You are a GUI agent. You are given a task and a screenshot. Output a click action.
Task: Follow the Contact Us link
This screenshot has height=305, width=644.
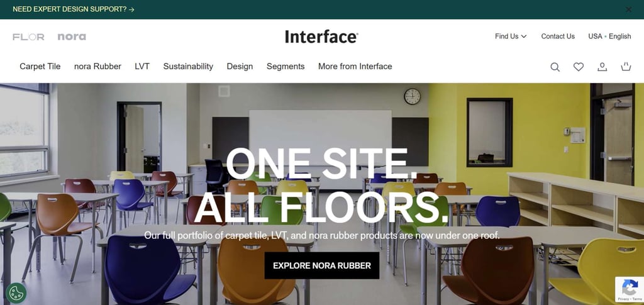[558, 36]
